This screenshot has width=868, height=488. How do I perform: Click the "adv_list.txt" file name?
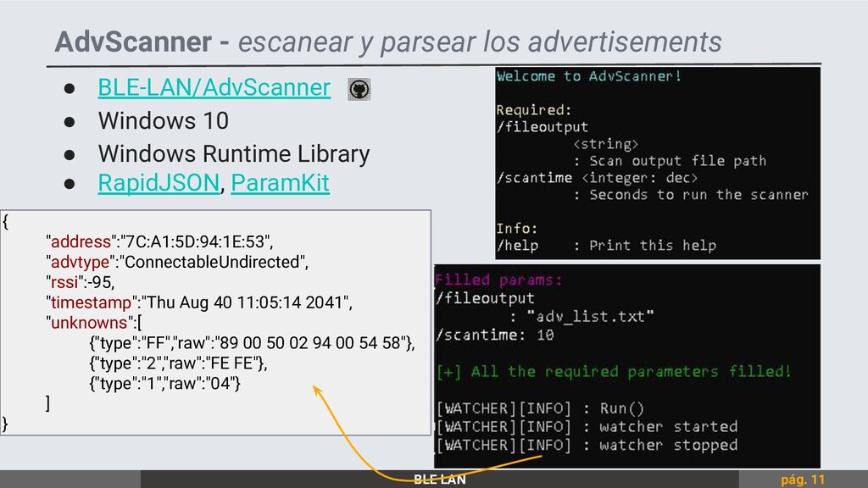pyautogui.click(x=590, y=317)
